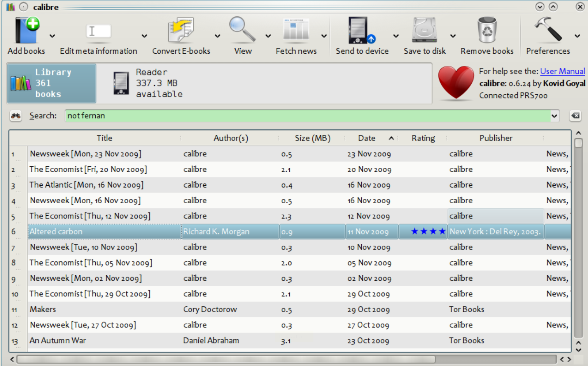Sort by the Publisher column header
The width and height of the screenshot is (588, 366).
pyautogui.click(x=496, y=138)
